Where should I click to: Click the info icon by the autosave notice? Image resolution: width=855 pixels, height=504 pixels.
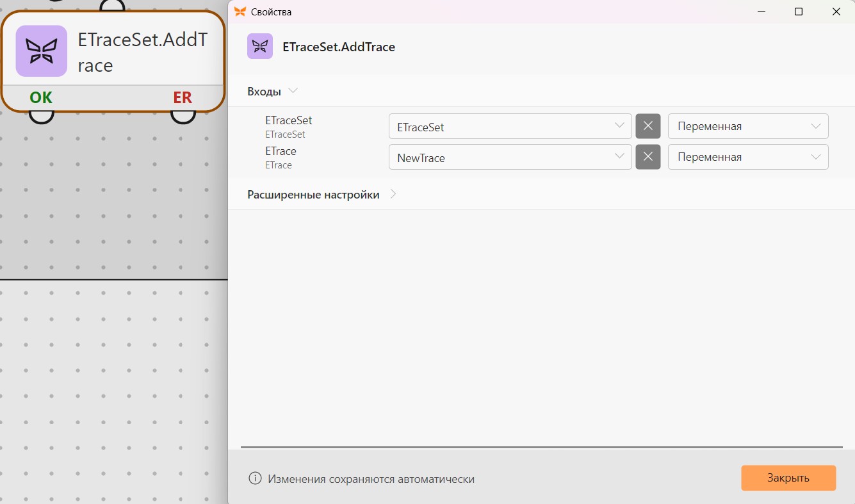coord(255,478)
